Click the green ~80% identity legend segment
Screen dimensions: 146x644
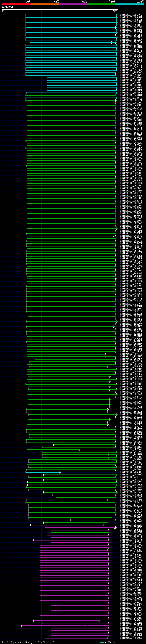[101, 4]
